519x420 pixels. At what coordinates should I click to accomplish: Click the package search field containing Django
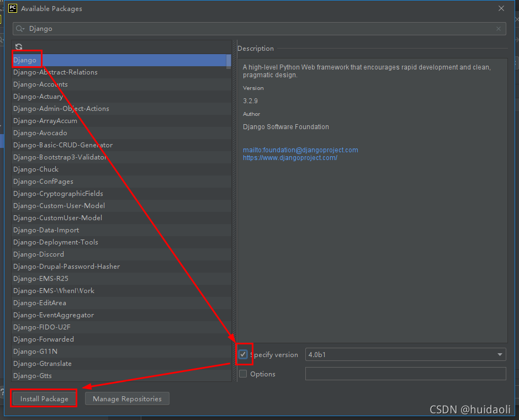259,29
